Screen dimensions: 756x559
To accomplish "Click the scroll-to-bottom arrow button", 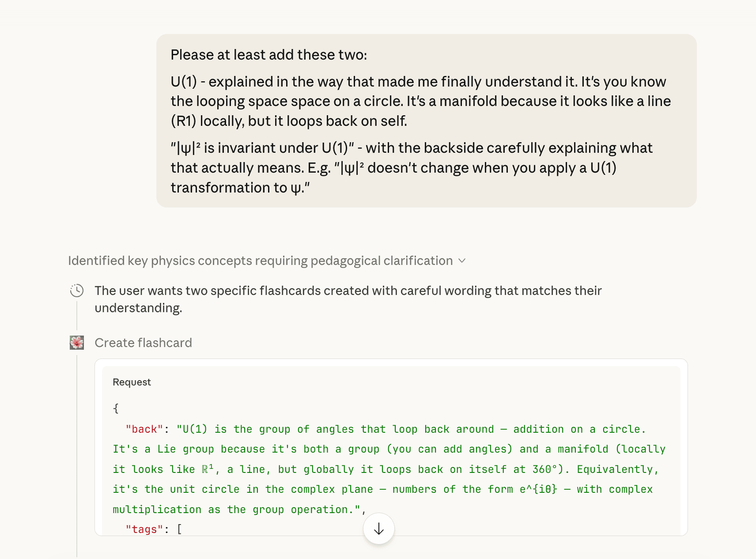I will click(378, 529).
